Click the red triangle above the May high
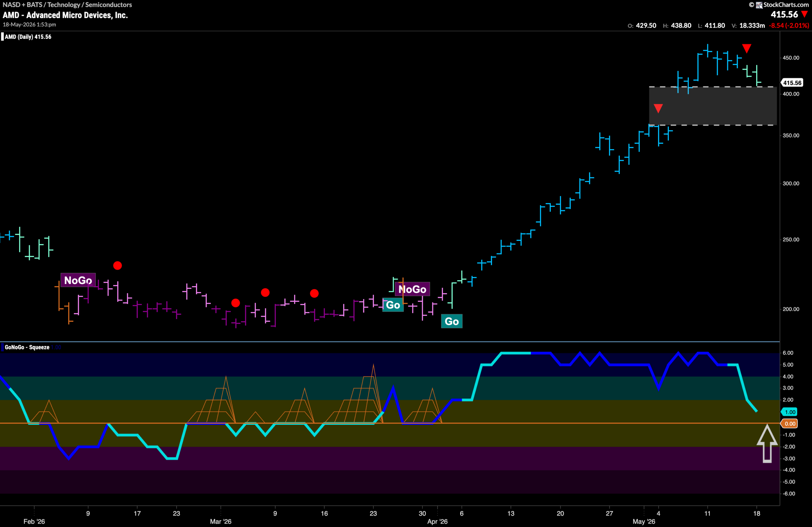The height and width of the screenshot is (527, 812). click(x=746, y=49)
